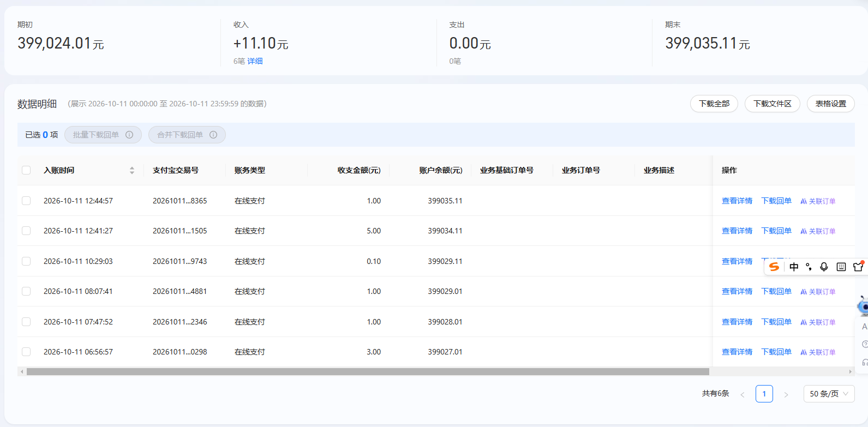This screenshot has height=427, width=868.
Task: Click info icon beside 合并下载回单
Action: 213,135
